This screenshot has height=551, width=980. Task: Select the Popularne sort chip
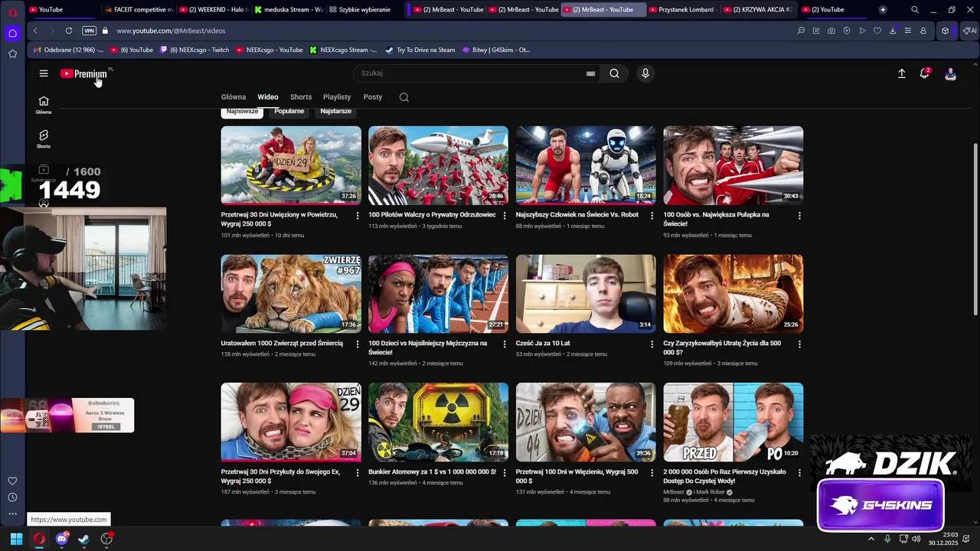289,112
